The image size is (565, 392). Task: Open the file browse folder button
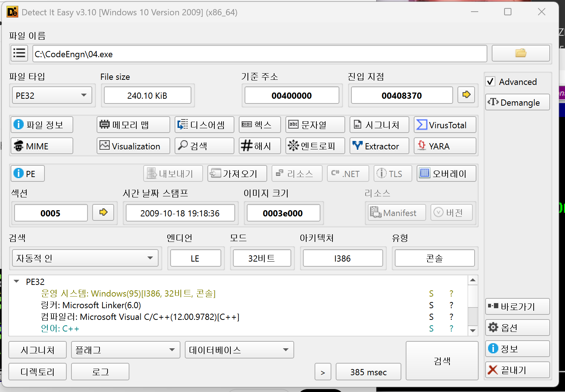point(521,54)
